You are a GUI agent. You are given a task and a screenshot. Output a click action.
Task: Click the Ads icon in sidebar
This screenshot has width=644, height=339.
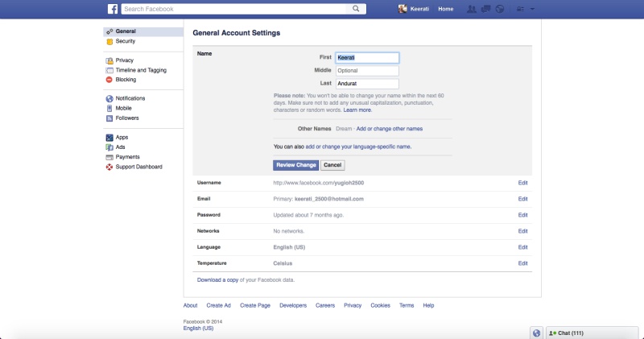coord(109,147)
